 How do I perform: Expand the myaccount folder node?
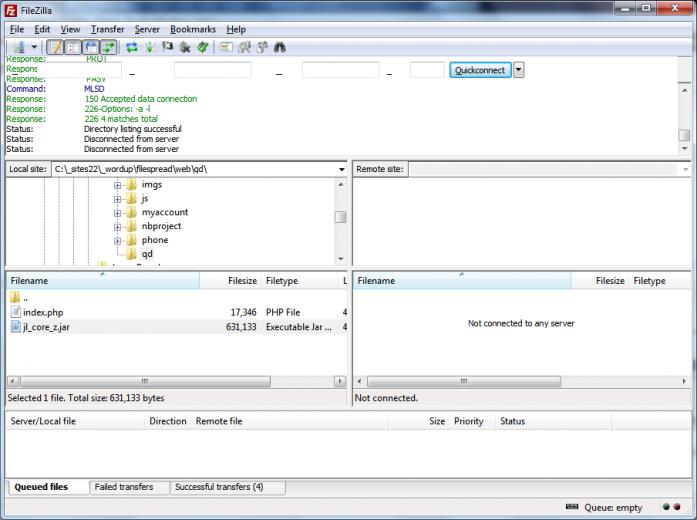tap(117, 213)
